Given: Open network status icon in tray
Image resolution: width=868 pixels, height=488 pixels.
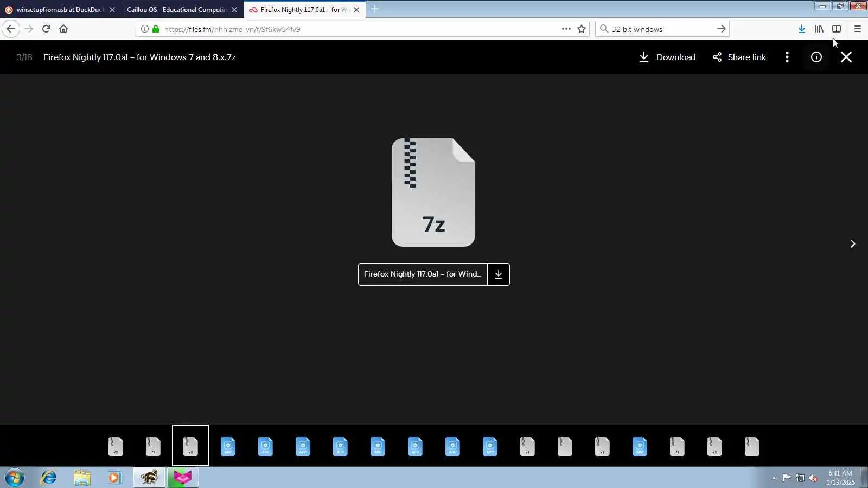Looking at the screenshot, I should click(x=800, y=478).
